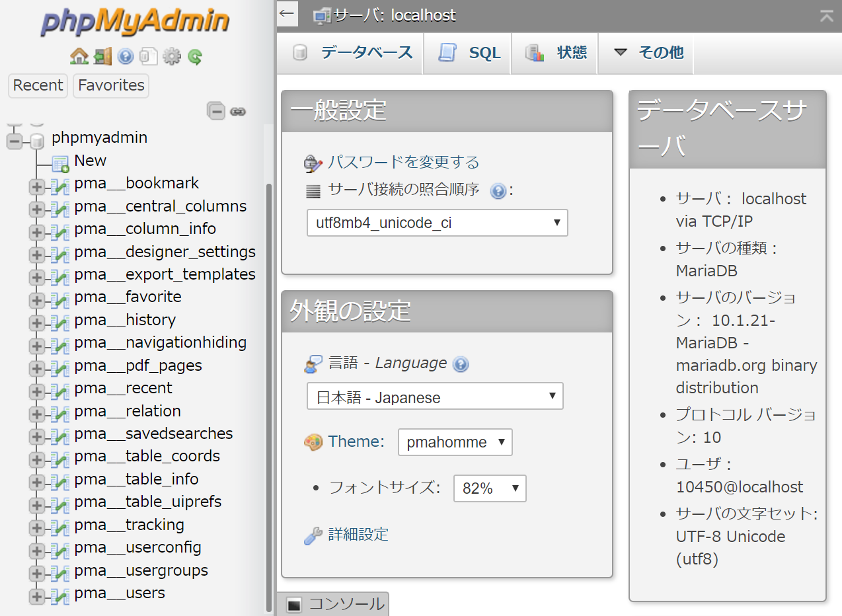Image resolution: width=842 pixels, height=616 pixels.
Task: Select the pma__userconfig tree item
Action: (137, 547)
